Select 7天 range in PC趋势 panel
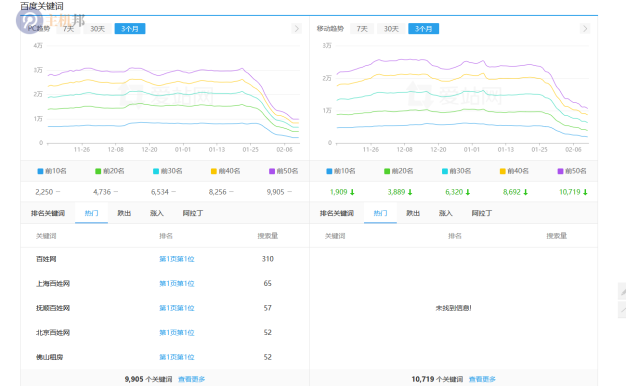This screenshot has width=626, height=386. coord(68,29)
